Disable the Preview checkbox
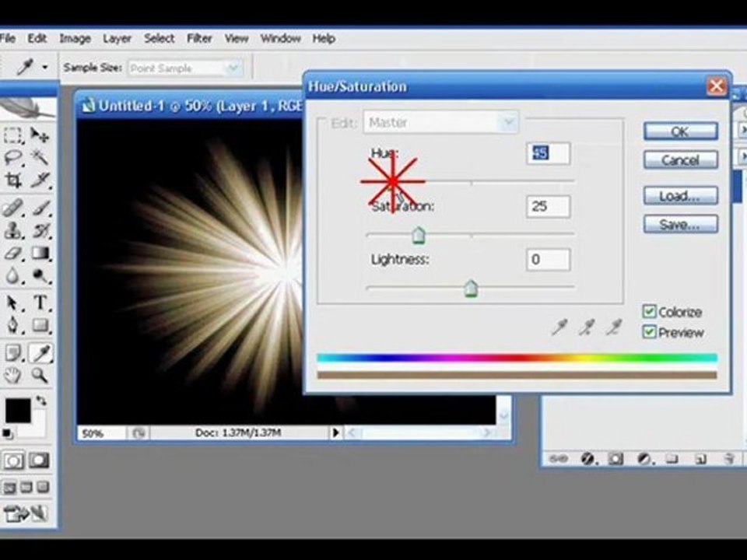Screen dimensions: 747x560 (649, 332)
